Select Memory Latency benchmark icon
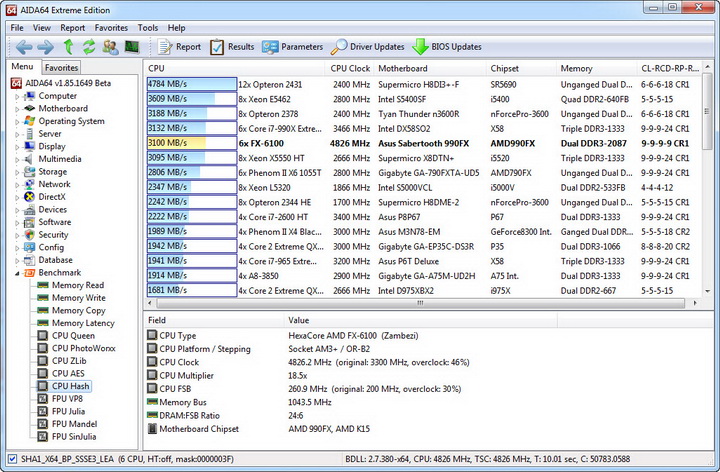 coord(43,323)
